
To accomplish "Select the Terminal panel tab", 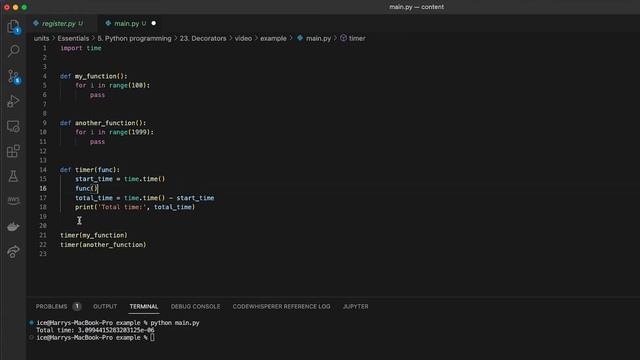I will pos(144,307).
